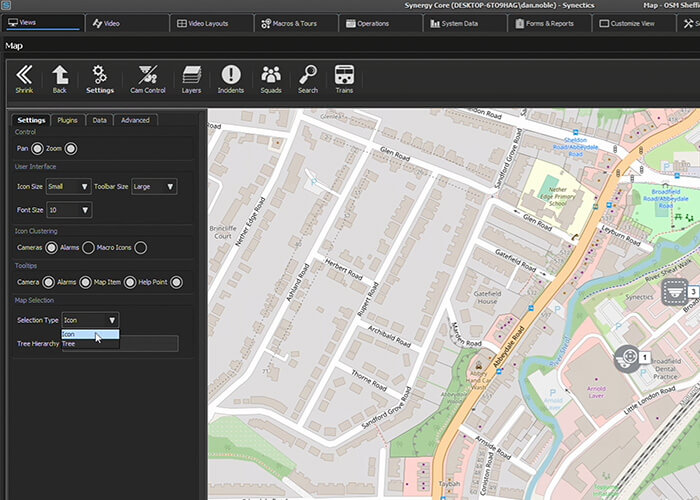Open the Forms & Reports tab
This screenshot has height=500, width=700.
(x=550, y=23)
